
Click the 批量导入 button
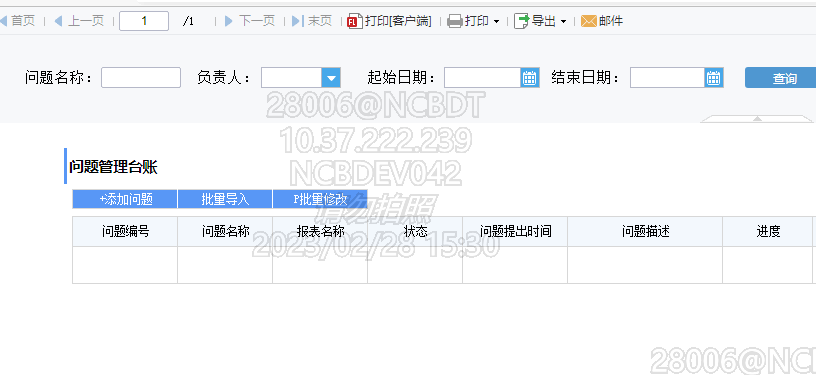(x=225, y=199)
